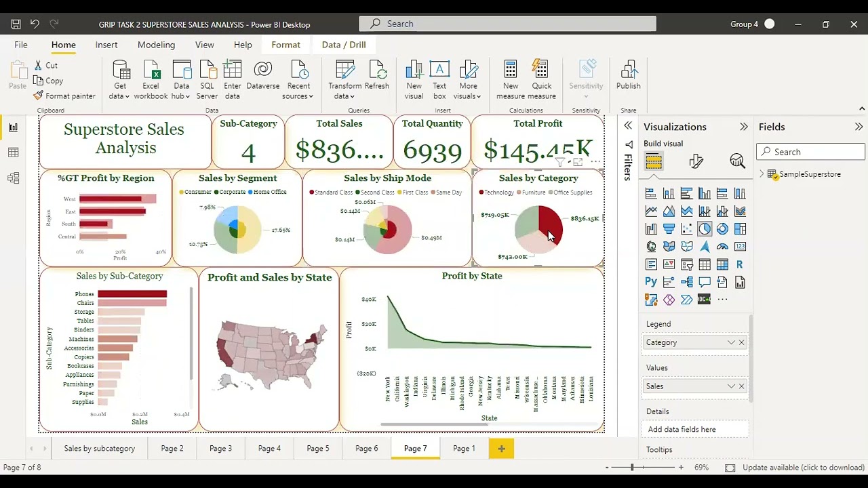
Task: Expand the Sales values field chevron
Action: tap(731, 386)
